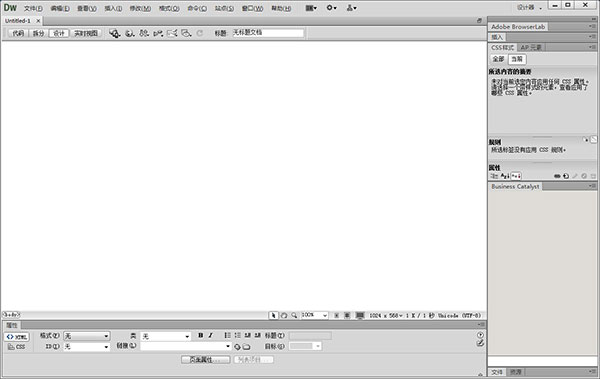Viewport: 600px width, 379px height.
Task: Select the Hand tool in status bar
Action: click(284, 315)
